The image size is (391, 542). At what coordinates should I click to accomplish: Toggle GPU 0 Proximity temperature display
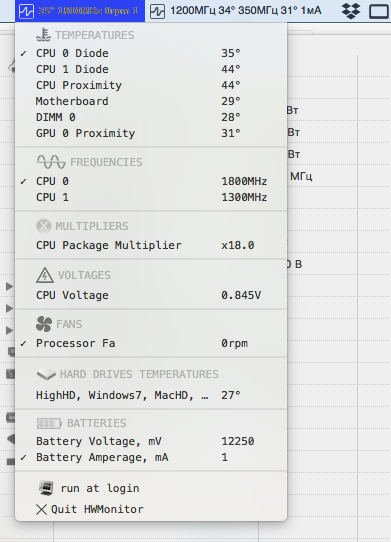coord(151,133)
